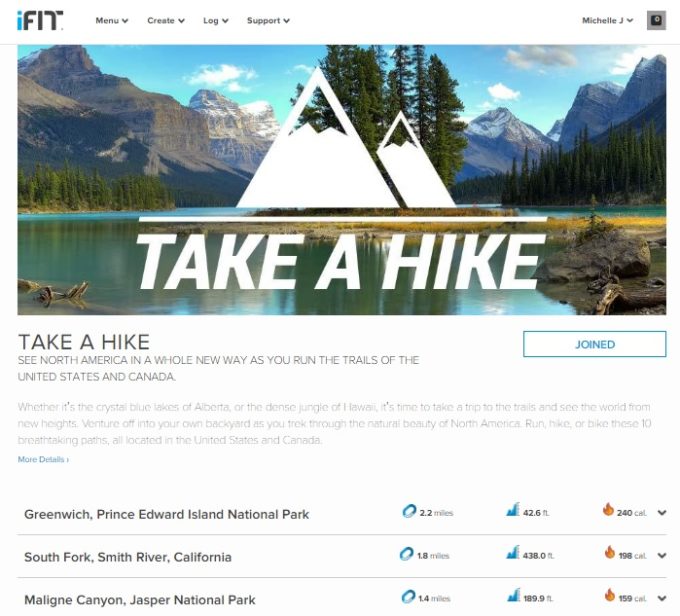
Task: Click the Greenwich distance loop icon
Action: (409, 511)
